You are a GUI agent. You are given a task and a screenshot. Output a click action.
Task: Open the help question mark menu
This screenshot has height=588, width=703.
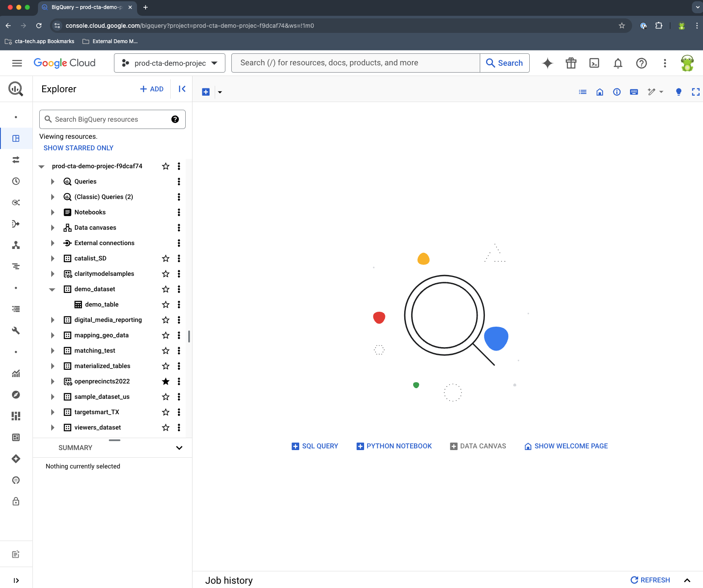641,63
